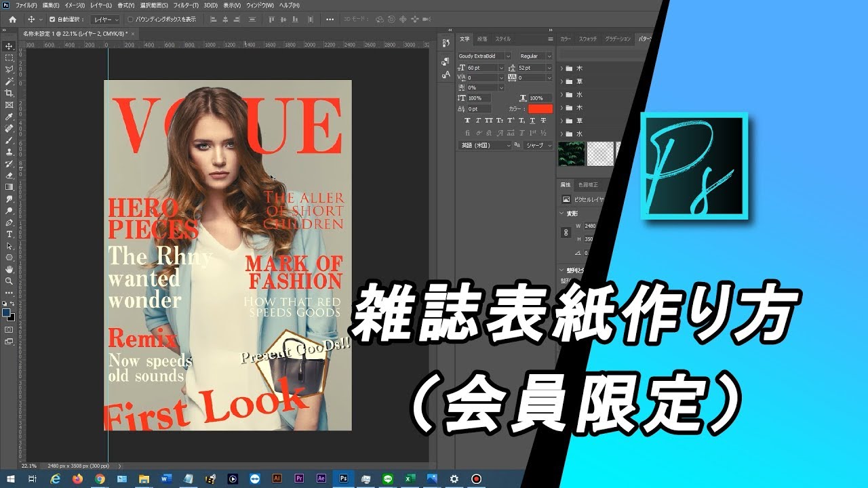
Task: Click the red text color swatch
Action: pos(541,108)
